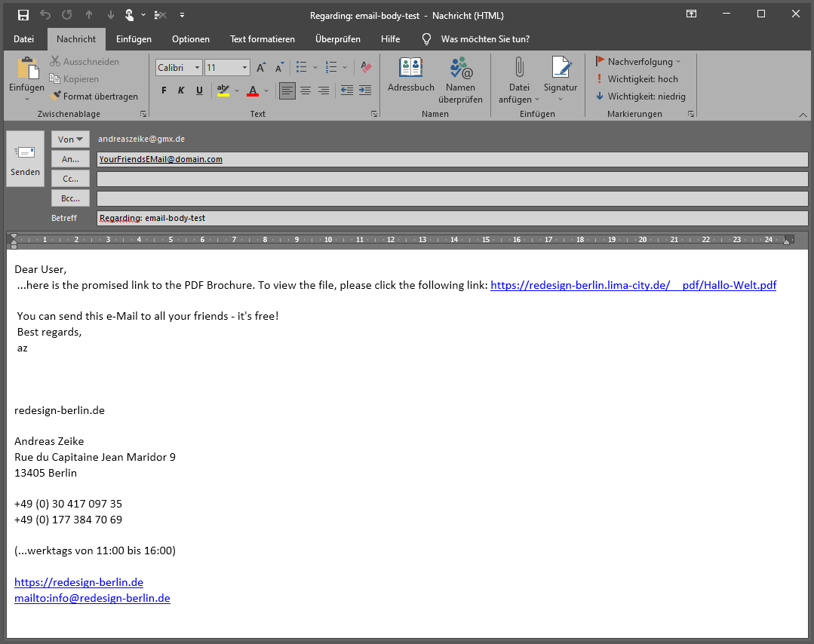Screen dimensions: 814x644
Task: Set Wichtigkeit: niedrig
Action: [x=640, y=96]
